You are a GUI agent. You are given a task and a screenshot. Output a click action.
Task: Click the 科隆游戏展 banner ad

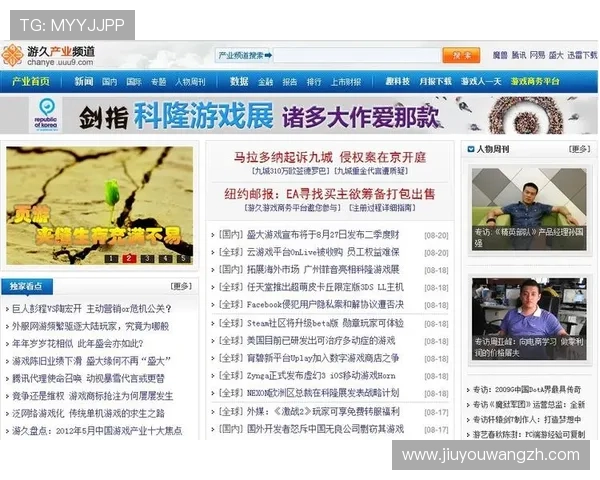(298, 115)
